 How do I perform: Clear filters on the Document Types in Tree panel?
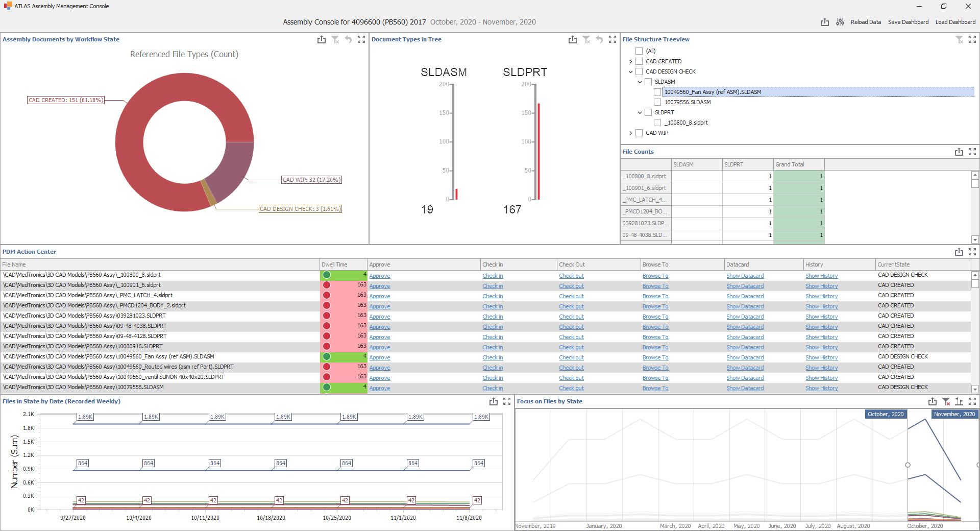(586, 39)
